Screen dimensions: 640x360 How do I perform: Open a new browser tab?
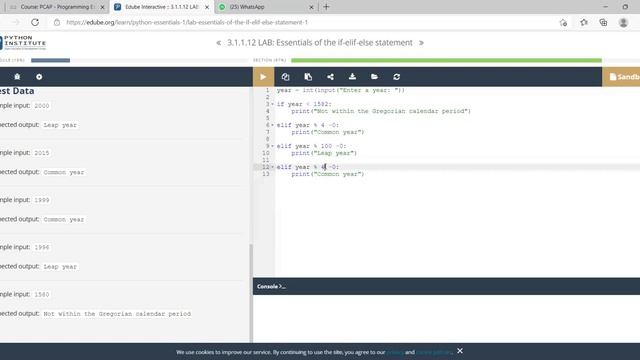point(326,7)
